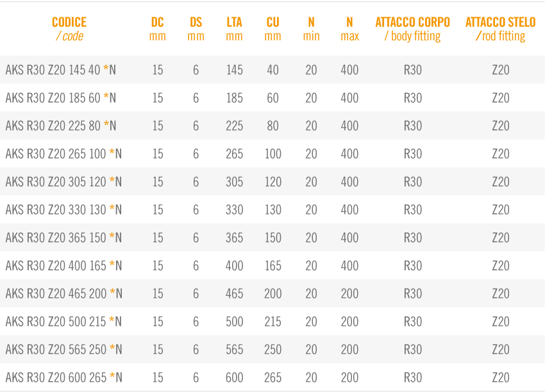Image resolution: width=545 pixels, height=392 pixels.
Task: Select CU value 150 in the table
Action: pyautogui.click(x=272, y=238)
